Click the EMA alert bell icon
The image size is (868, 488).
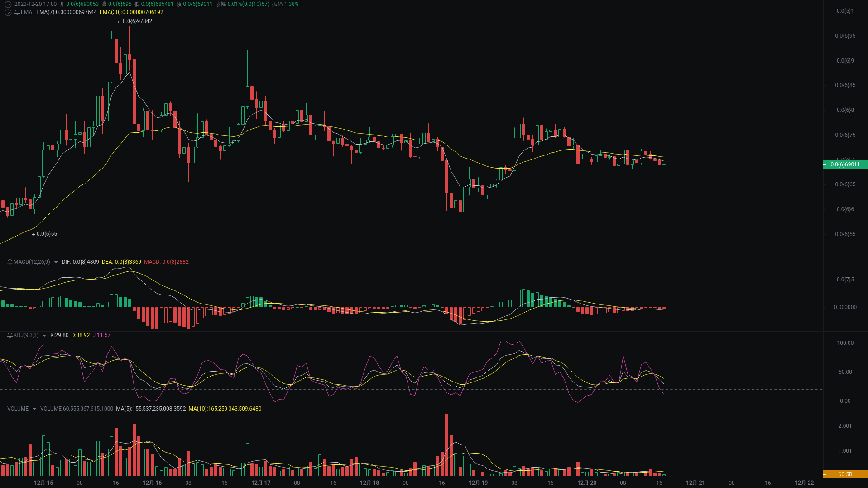[17, 12]
